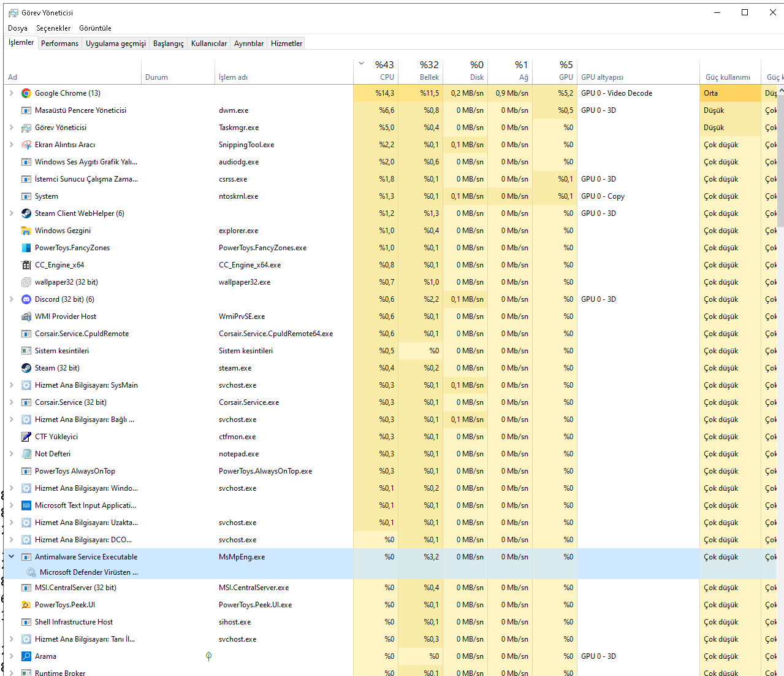784x676 pixels.
Task: Sort by the Güç kullanımı column
Action: pos(730,71)
